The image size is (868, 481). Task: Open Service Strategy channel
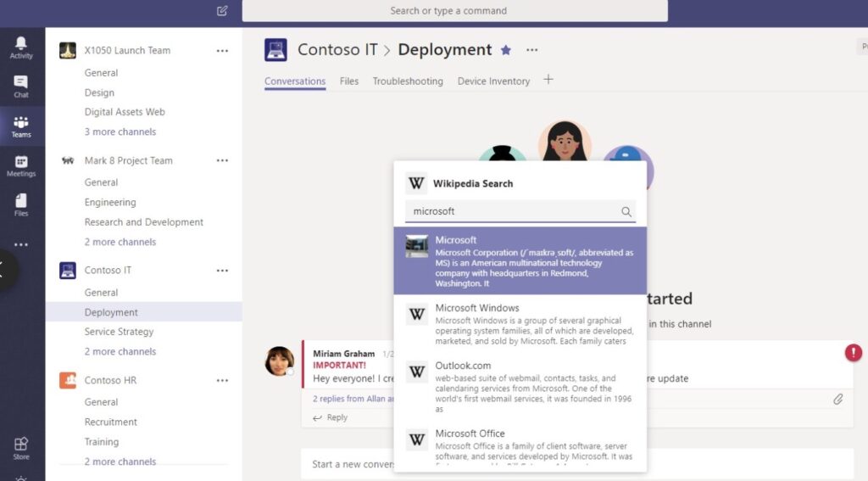point(119,332)
